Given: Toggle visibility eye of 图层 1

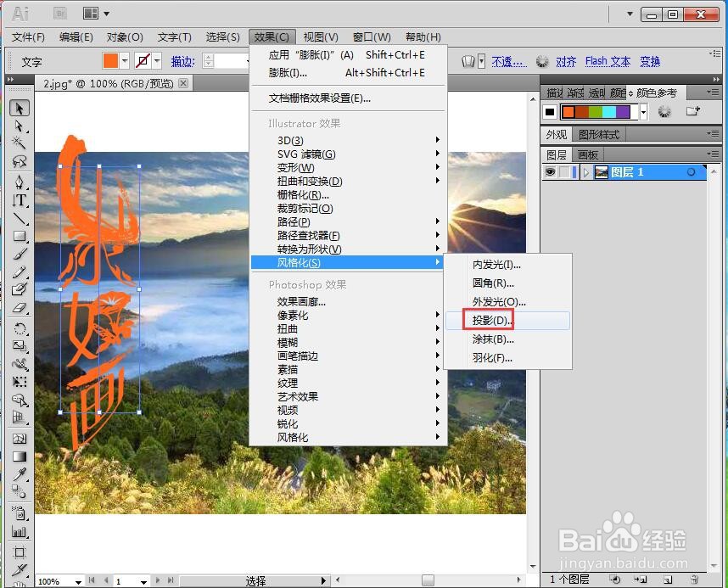Looking at the screenshot, I should [x=550, y=172].
